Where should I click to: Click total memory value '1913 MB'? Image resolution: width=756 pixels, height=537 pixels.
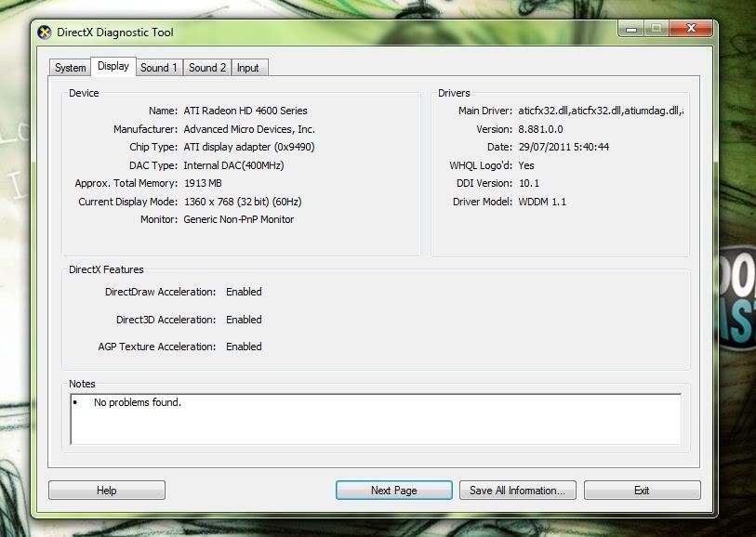[203, 184]
